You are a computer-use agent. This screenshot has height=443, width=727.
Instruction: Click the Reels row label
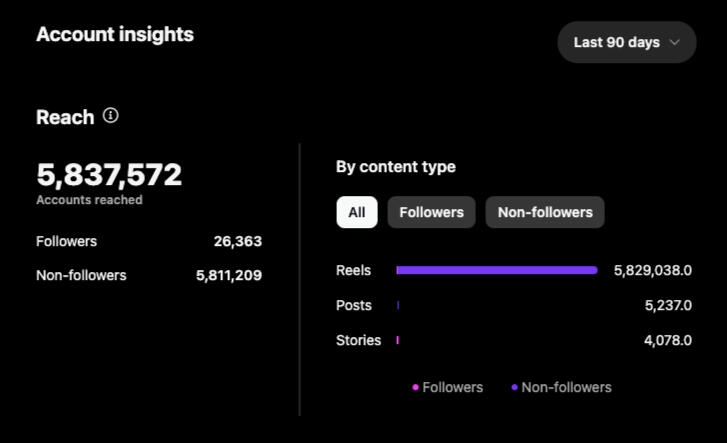[x=353, y=270]
